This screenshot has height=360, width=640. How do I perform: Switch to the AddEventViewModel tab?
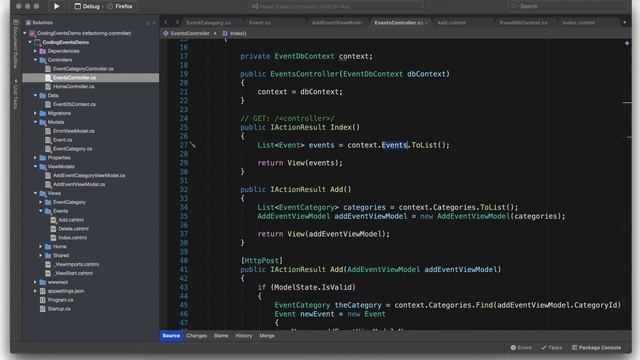336,23
